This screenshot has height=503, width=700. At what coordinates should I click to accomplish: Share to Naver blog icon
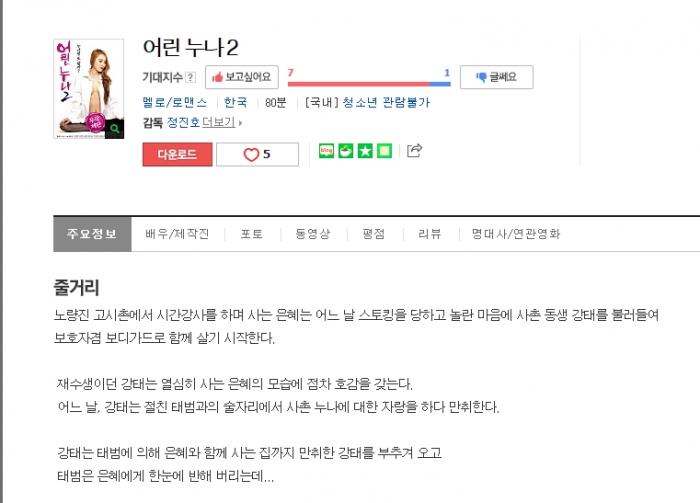pyautogui.click(x=326, y=151)
